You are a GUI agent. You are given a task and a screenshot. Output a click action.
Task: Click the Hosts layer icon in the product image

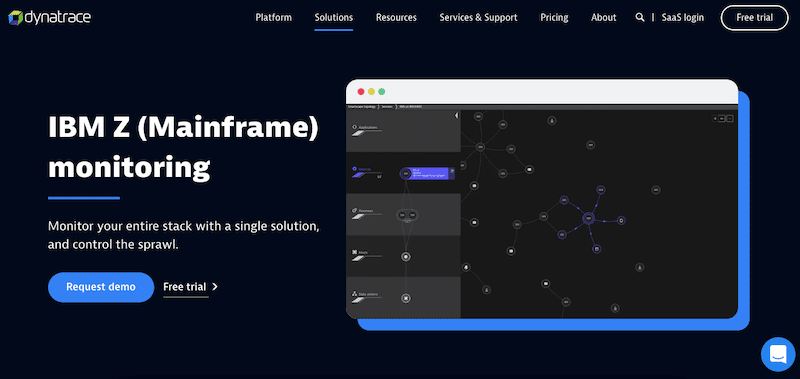click(355, 252)
